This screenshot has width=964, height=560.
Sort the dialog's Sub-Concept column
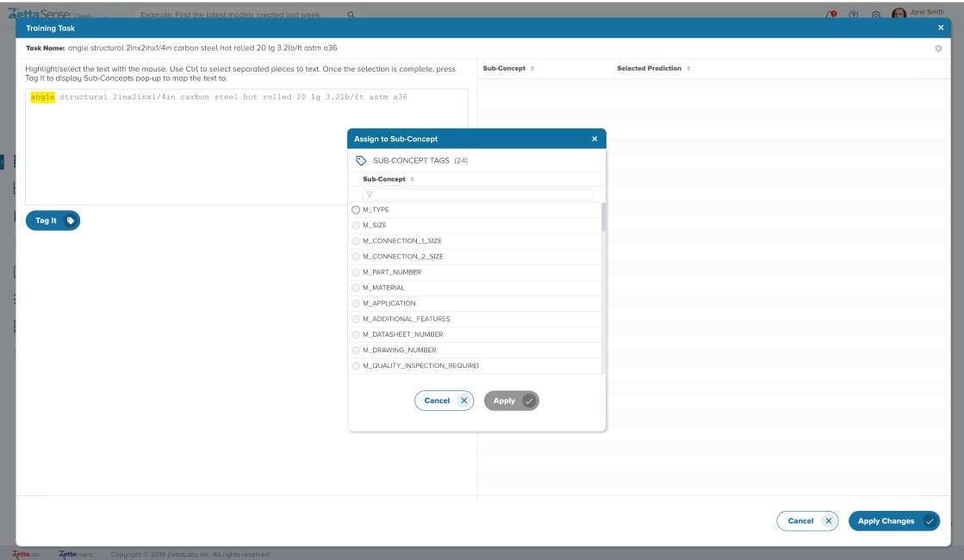tap(412, 179)
